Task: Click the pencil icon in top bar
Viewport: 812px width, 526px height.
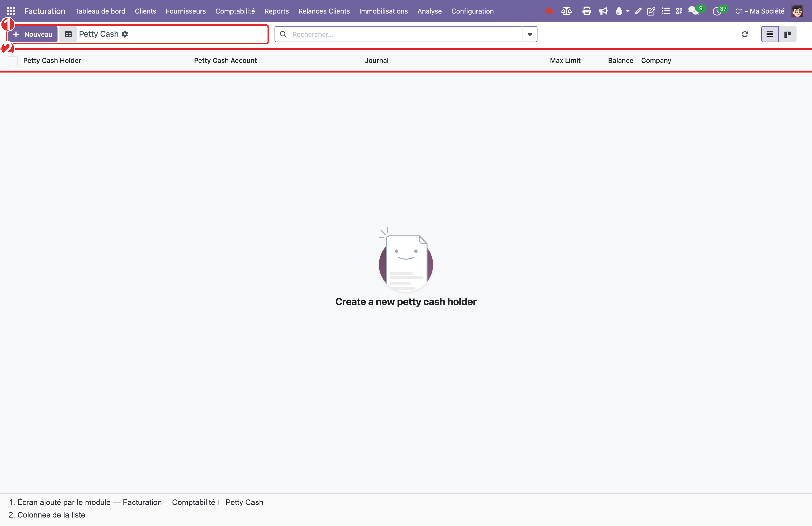Action: point(638,11)
